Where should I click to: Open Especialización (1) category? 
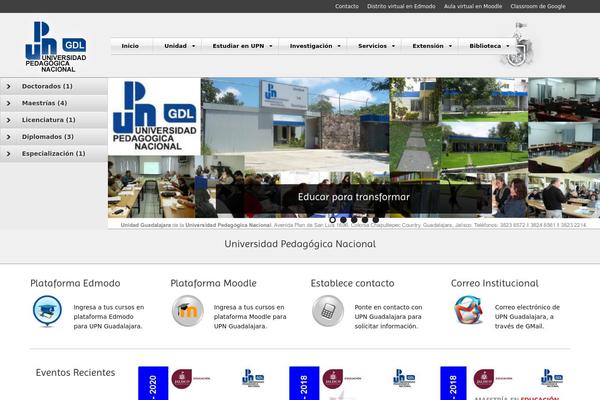[x=54, y=154]
